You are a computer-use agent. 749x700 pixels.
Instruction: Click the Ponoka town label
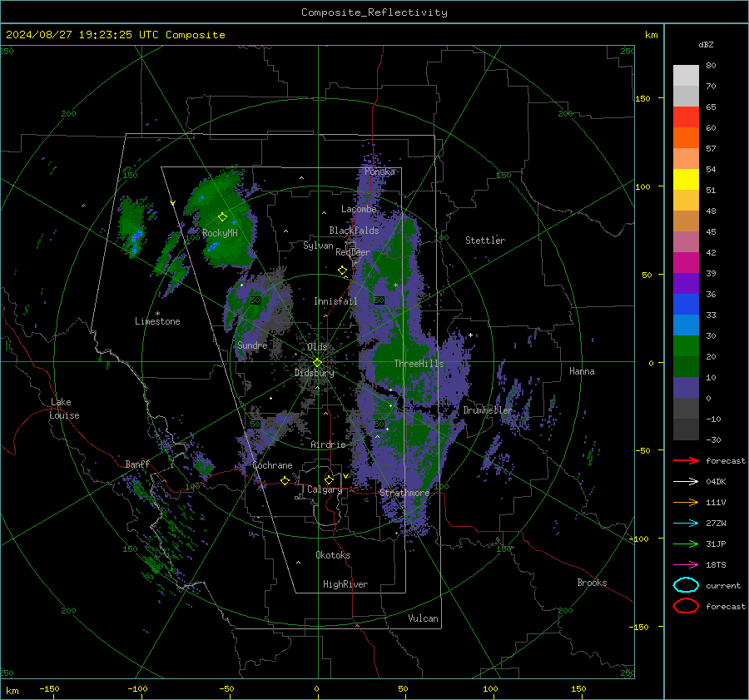379,171
